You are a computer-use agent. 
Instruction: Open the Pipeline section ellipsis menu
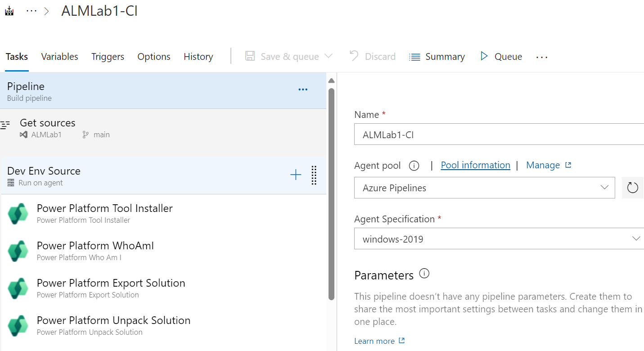(302, 90)
